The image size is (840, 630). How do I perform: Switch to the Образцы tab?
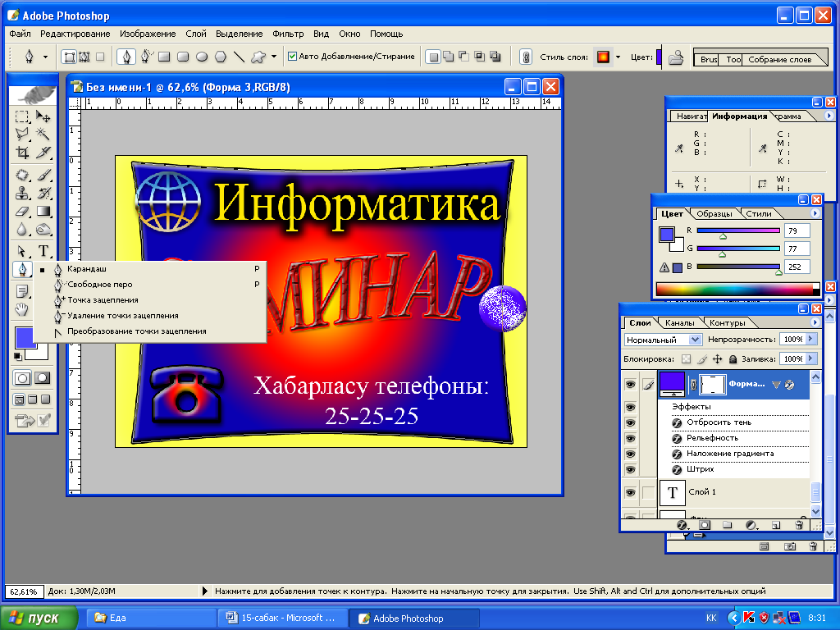714,214
